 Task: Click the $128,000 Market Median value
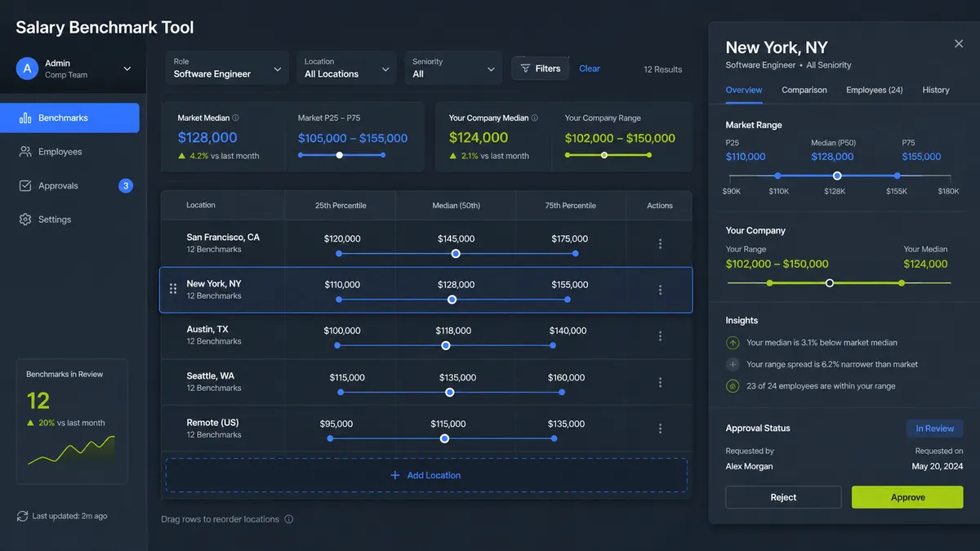(207, 138)
